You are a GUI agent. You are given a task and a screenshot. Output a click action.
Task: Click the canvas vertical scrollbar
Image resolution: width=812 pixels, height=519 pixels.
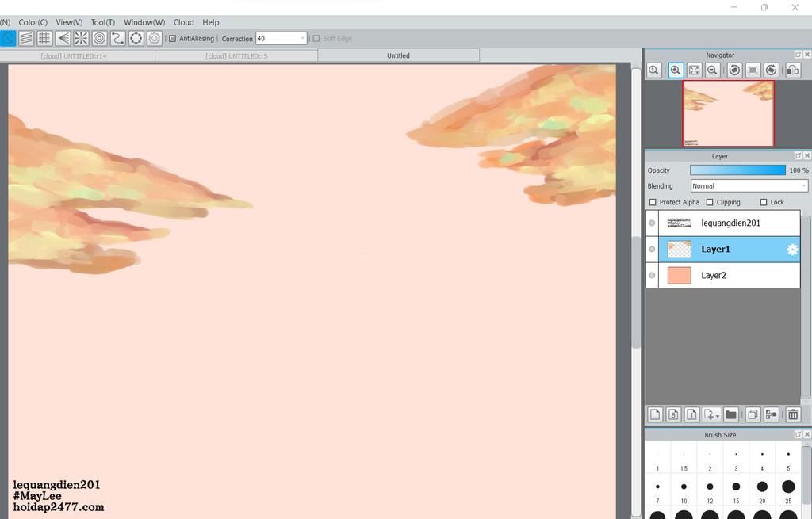pyautogui.click(x=636, y=292)
